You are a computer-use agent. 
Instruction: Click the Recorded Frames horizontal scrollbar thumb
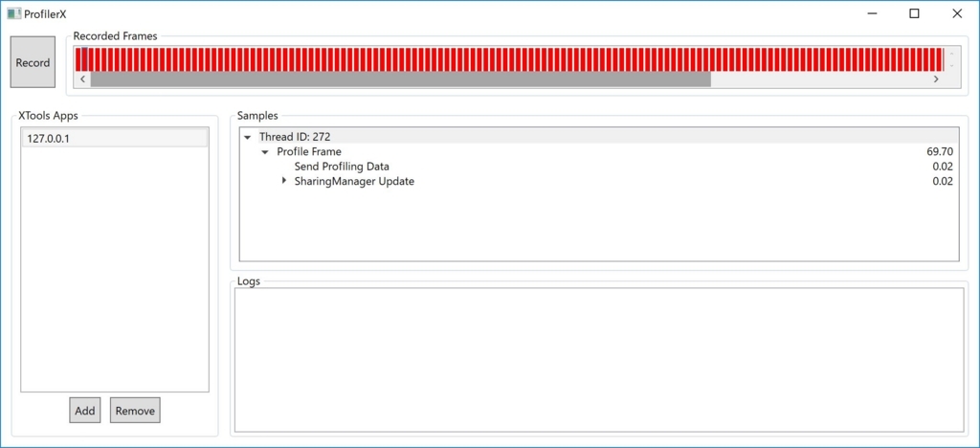401,79
